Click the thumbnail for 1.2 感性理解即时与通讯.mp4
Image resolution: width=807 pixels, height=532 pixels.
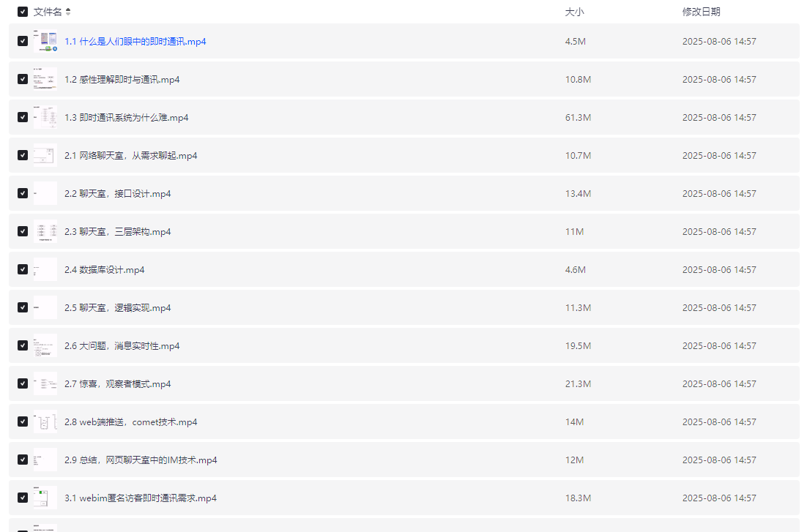pyautogui.click(x=45, y=79)
